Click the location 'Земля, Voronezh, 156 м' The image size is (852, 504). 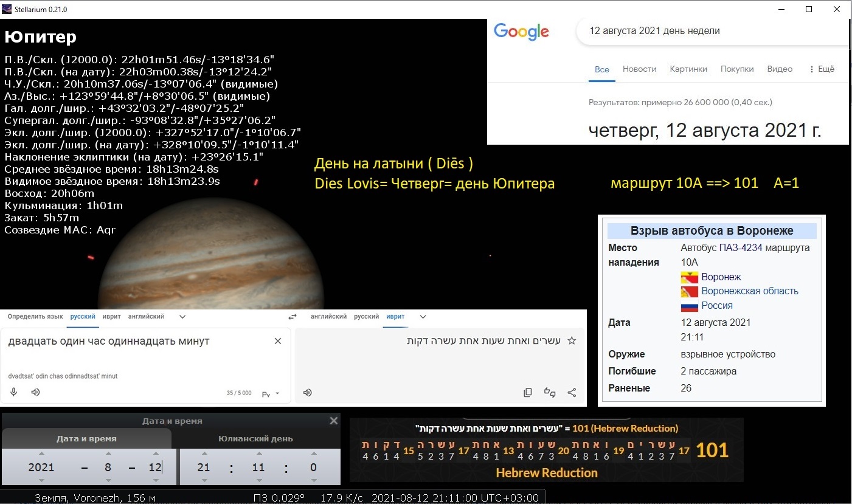[x=96, y=498]
